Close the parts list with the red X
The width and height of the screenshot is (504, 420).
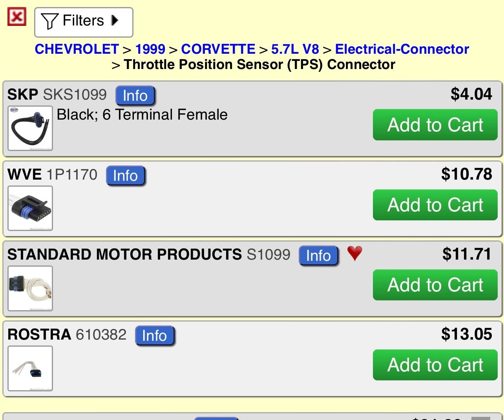[x=17, y=17]
